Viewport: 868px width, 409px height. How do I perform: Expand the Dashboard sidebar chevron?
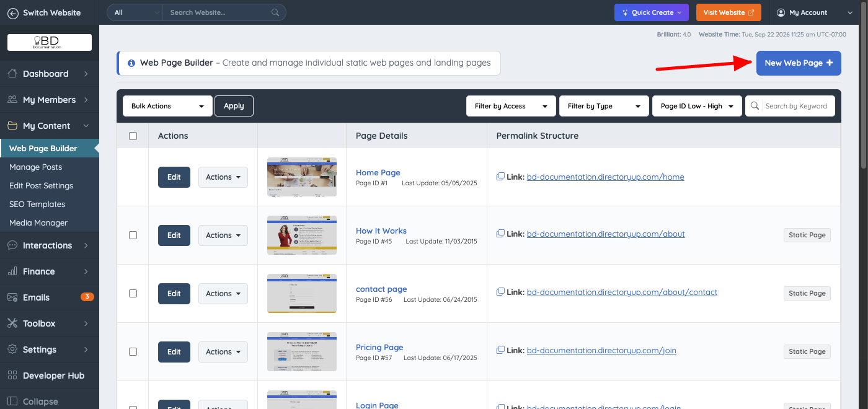point(86,74)
